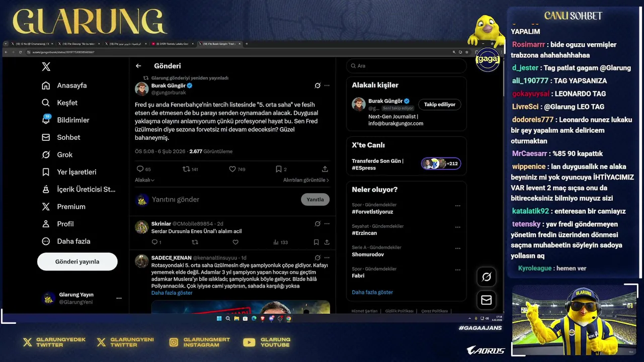Image resolution: width=644 pixels, height=362 pixels.
Task: Open Grok from the sidebar
Action: pos(57,155)
